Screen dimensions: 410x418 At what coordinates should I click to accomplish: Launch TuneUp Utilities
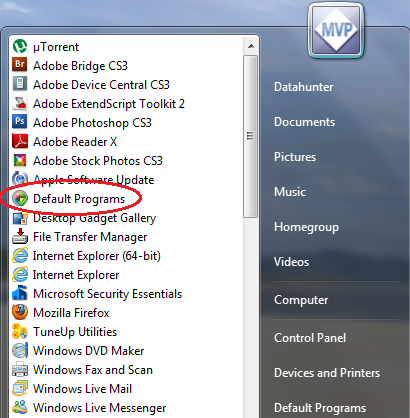point(65,332)
